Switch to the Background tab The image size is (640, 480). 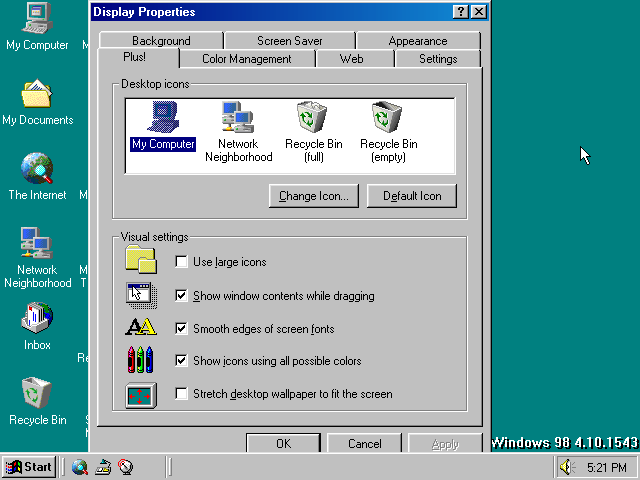click(x=161, y=41)
